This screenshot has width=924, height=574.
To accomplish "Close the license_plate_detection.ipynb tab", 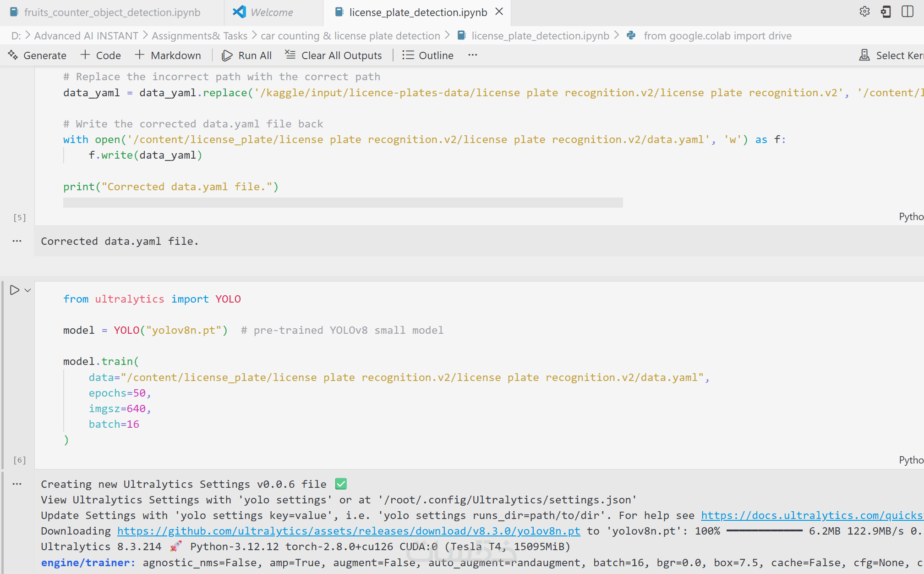I will 499,12.
